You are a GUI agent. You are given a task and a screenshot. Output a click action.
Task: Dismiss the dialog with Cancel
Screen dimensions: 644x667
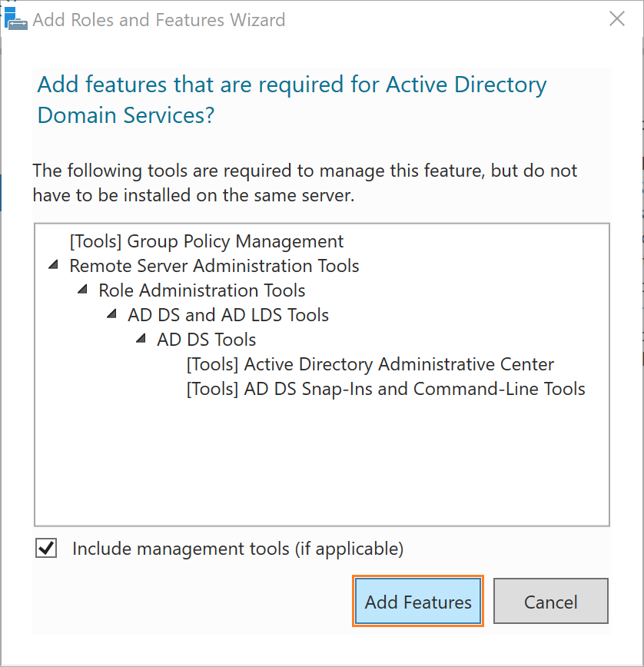[x=551, y=601]
